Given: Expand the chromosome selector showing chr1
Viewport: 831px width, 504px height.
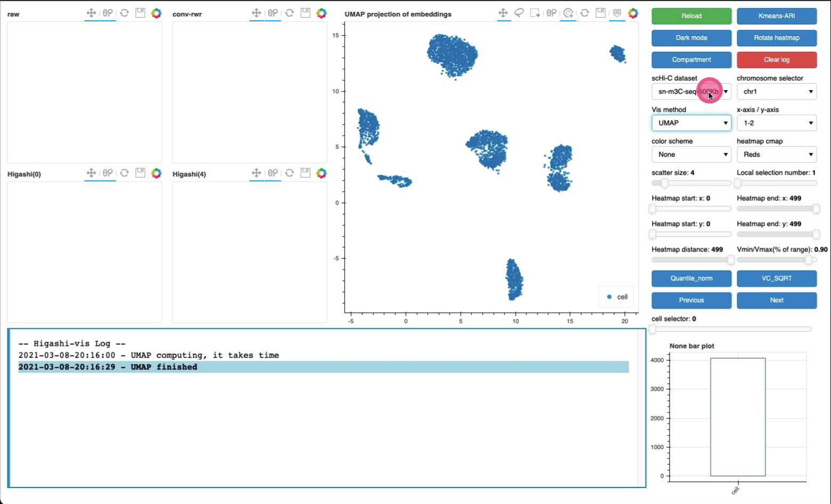Looking at the screenshot, I should tap(776, 92).
